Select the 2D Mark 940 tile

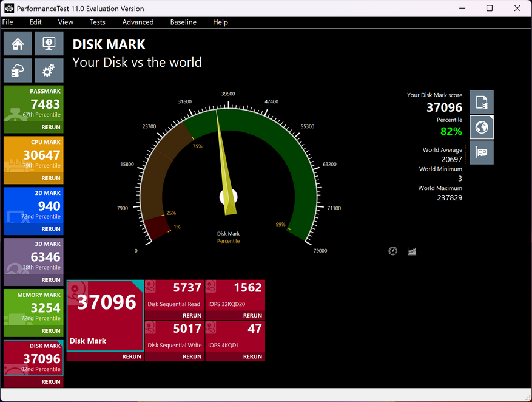coord(33,206)
